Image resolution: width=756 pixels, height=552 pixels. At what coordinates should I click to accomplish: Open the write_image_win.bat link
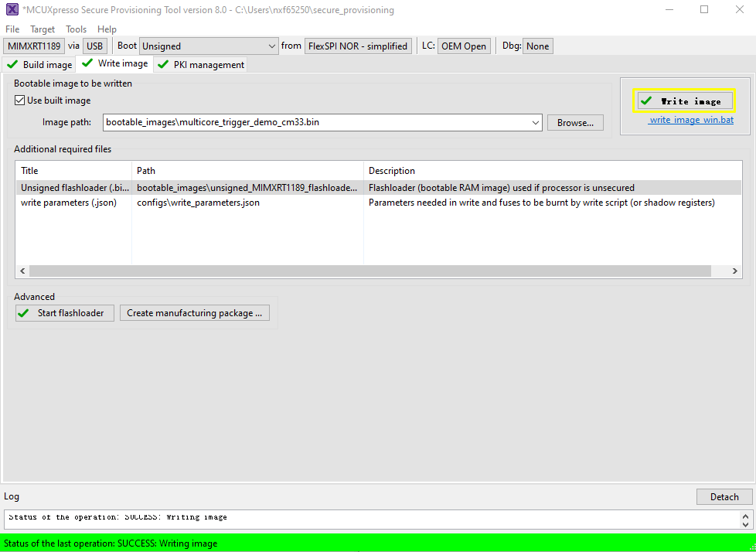tap(691, 120)
